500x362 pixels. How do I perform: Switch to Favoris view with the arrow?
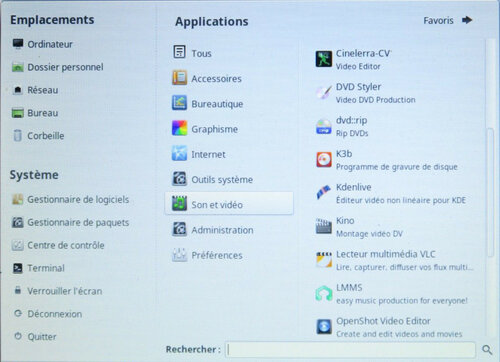[467, 20]
